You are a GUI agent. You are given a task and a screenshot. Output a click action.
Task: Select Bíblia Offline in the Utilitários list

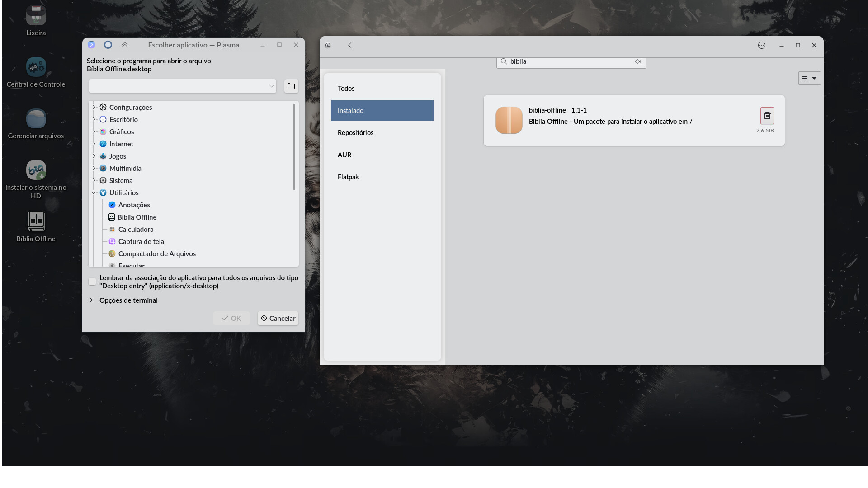(137, 217)
